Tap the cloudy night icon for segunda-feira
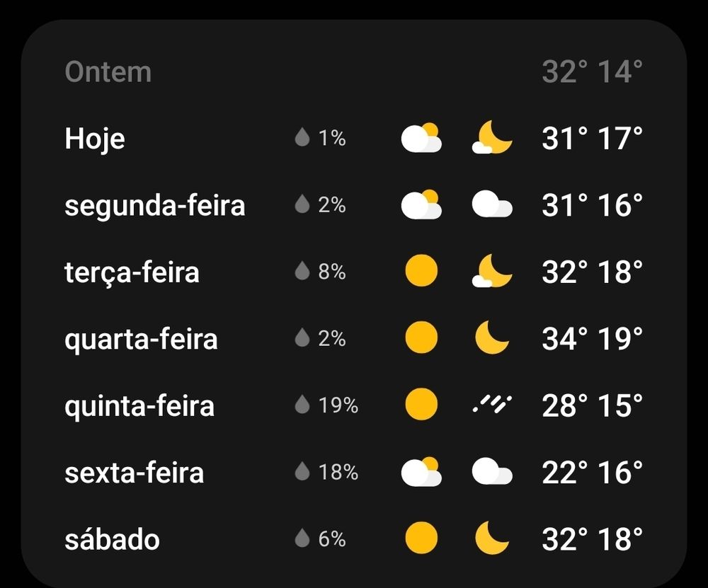This screenshot has width=708, height=588. [492, 204]
